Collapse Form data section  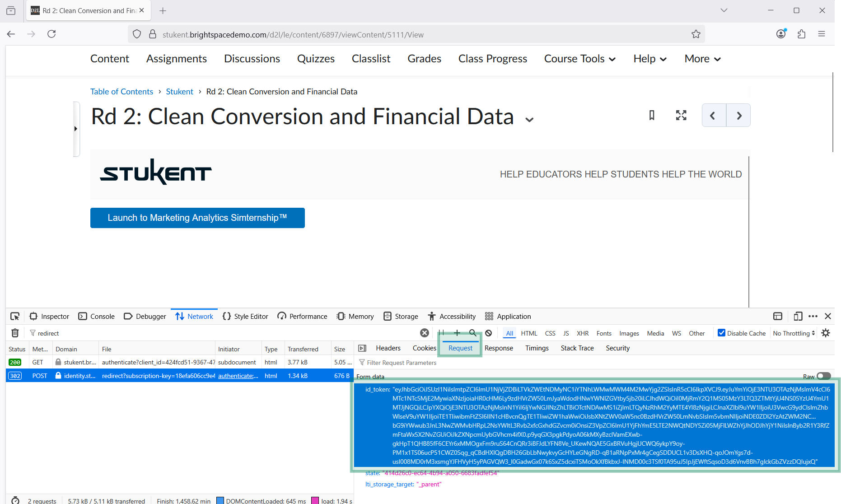(370, 377)
